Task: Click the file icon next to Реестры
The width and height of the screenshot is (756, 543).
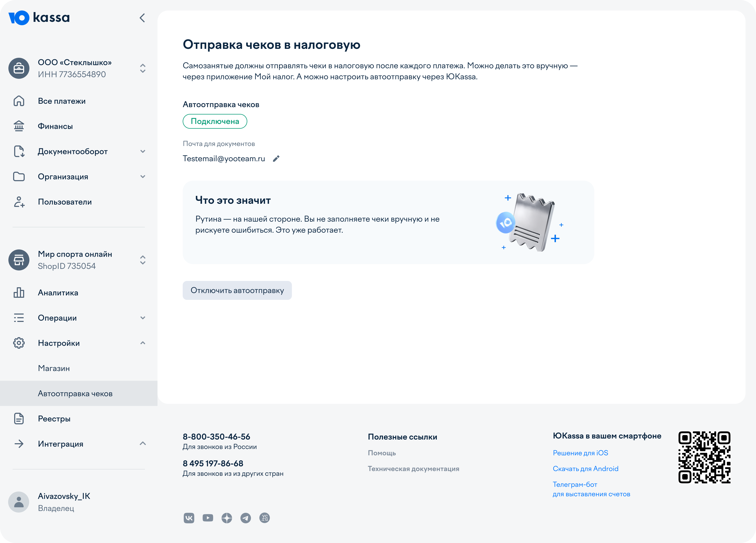Action: [19, 419]
